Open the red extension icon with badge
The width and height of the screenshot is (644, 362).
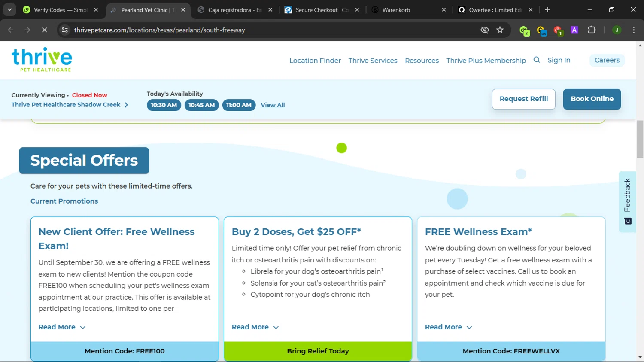[x=558, y=30]
